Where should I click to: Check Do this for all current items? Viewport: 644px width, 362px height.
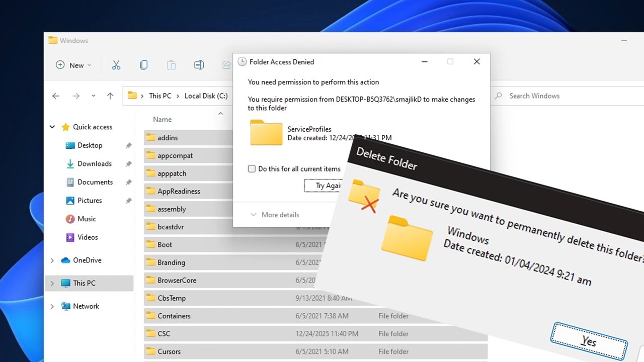click(x=252, y=169)
